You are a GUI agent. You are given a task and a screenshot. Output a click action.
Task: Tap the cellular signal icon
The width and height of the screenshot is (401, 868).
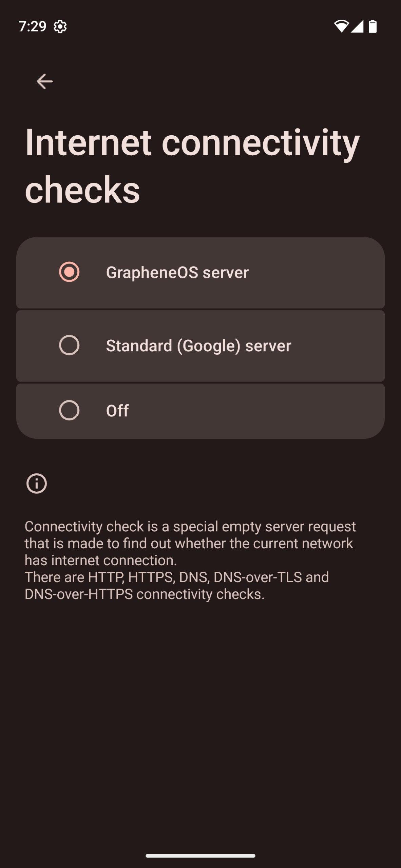pos(357,26)
